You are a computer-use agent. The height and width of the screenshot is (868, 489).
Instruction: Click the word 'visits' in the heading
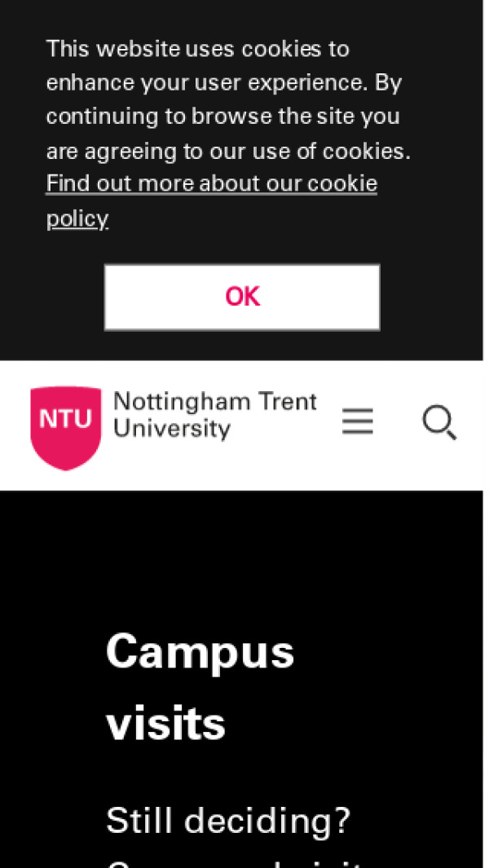165,723
